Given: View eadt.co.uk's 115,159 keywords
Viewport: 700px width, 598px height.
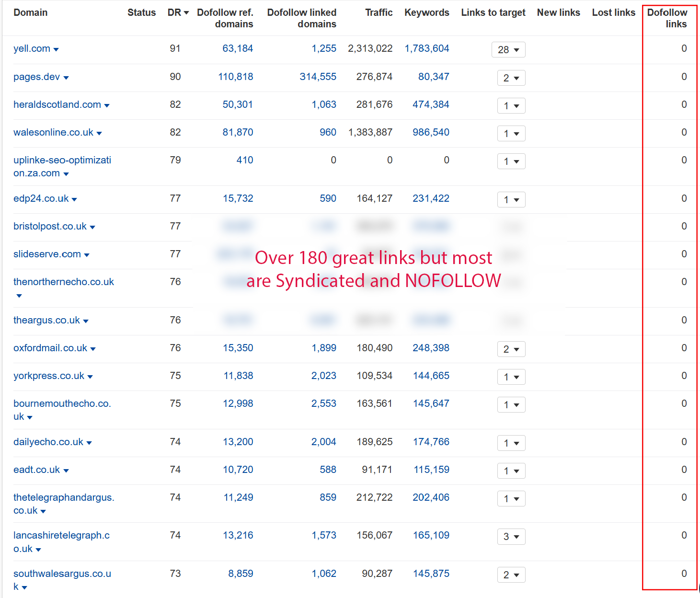Looking at the screenshot, I should pos(432,470).
